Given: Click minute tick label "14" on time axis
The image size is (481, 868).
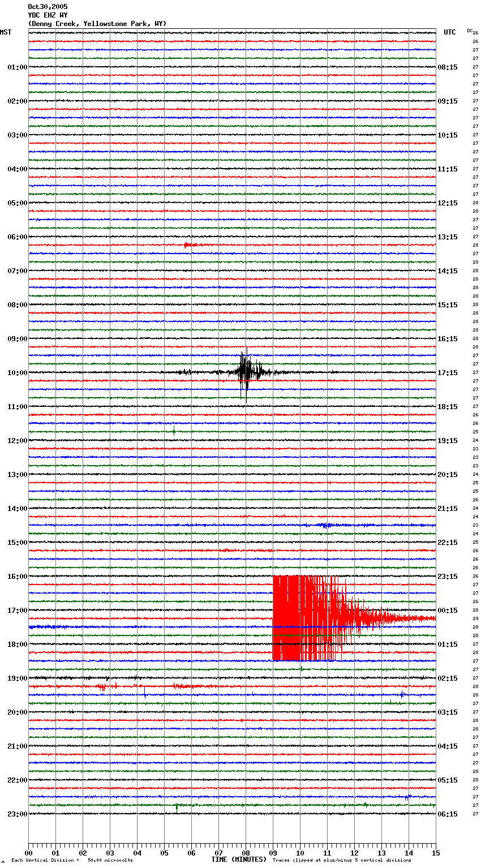Looking at the screenshot, I should [x=409, y=853].
